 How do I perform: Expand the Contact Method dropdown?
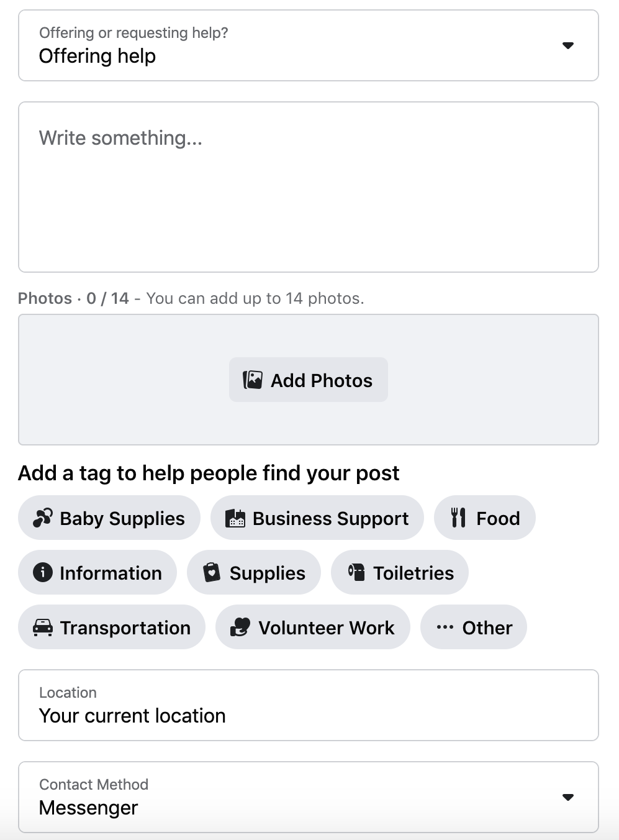tap(308, 797)
